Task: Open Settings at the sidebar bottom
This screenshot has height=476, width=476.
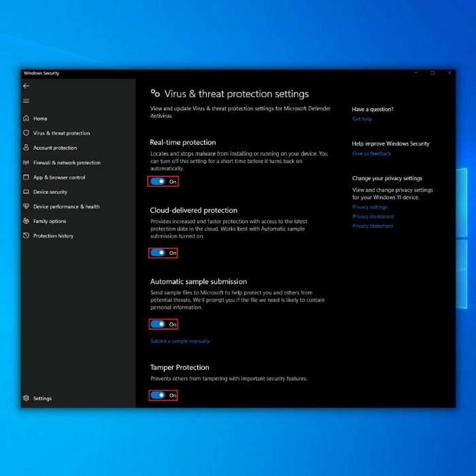Action: (42, 398)
